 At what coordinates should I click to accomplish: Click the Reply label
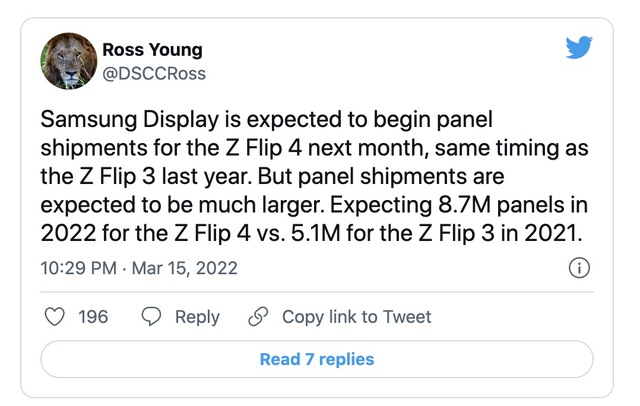197,317
